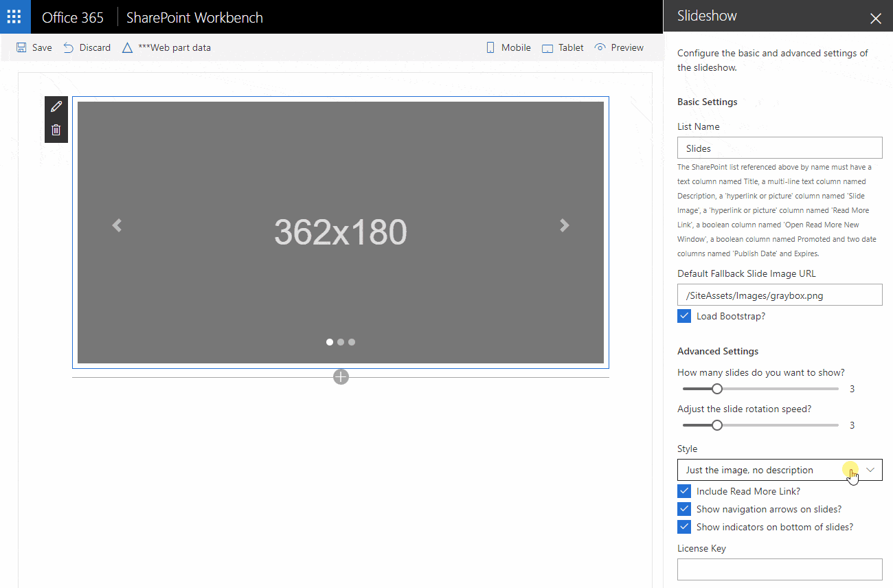The height and width of the screenshot is (588, 893).
Task: Click Save in the toolbar
Action: coord(34,48)
